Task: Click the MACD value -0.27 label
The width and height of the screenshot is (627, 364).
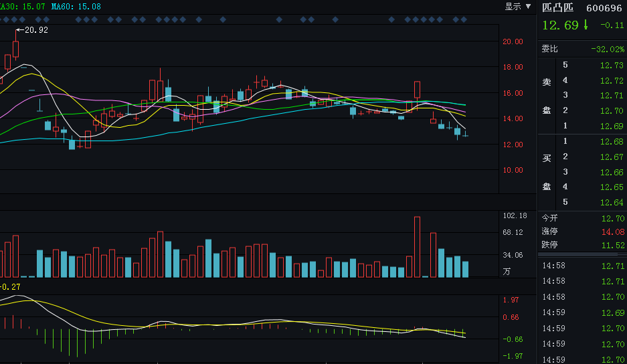Action: point(10,287)
